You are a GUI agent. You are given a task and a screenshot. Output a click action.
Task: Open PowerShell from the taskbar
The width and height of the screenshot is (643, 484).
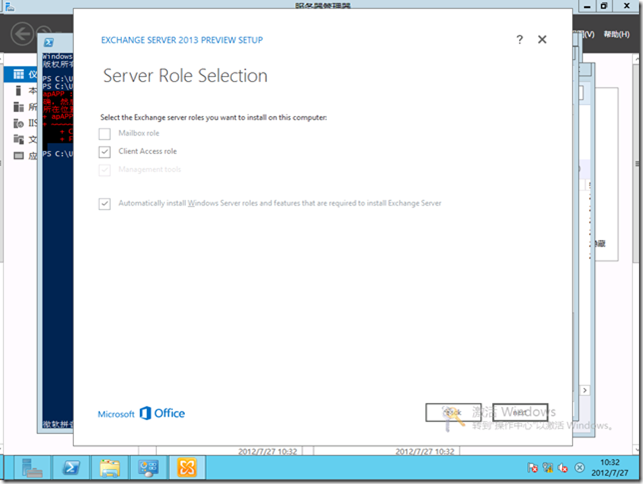(x=71, y=468)
